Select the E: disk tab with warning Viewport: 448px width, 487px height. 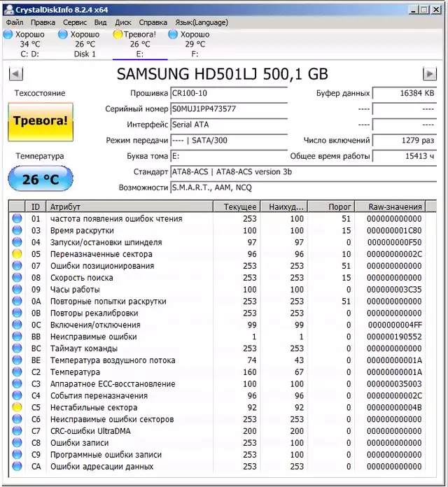click(x=140, y=44)
